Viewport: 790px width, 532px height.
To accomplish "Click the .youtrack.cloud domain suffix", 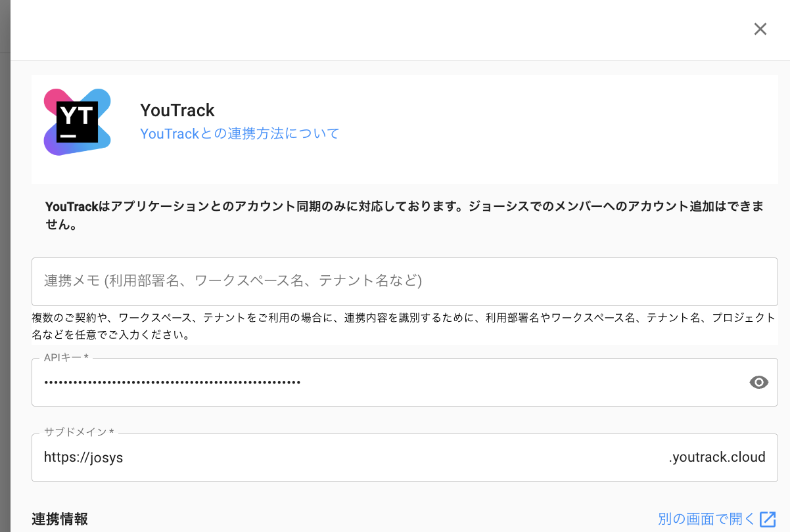I will [716, 458].
